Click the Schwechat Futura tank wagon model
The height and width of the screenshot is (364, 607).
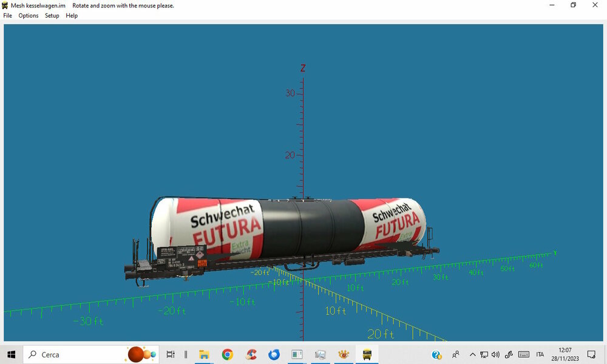point(282,240)
